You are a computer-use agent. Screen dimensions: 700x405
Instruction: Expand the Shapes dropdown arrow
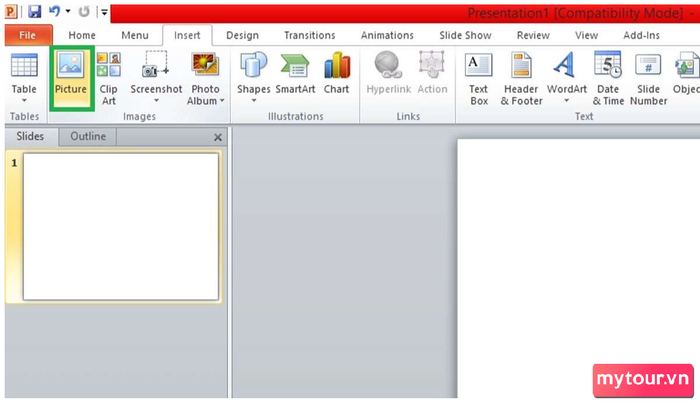point(254,101)
